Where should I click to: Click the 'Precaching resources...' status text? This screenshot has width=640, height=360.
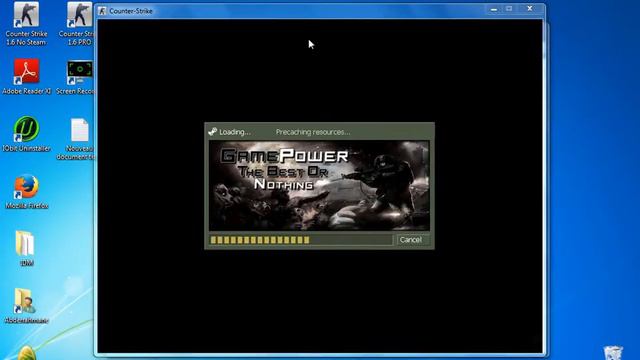click(x=313, y=132)
